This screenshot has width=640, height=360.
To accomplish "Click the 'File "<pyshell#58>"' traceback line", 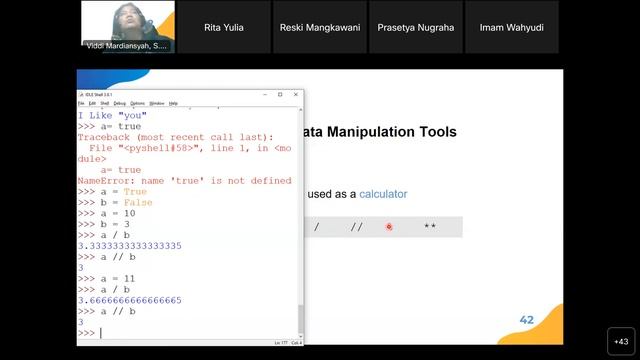I will pos(184,148).
